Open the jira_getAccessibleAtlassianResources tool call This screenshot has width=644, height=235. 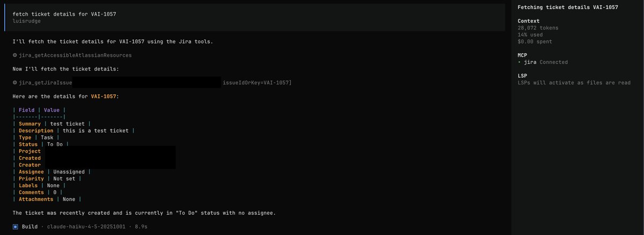(x=72, y=55)
